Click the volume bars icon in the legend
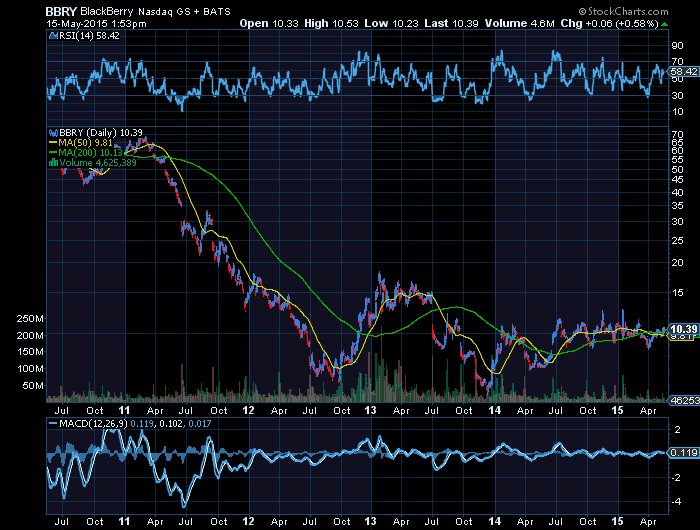Screen dimensions: 700x530 (x=54, y=163)
